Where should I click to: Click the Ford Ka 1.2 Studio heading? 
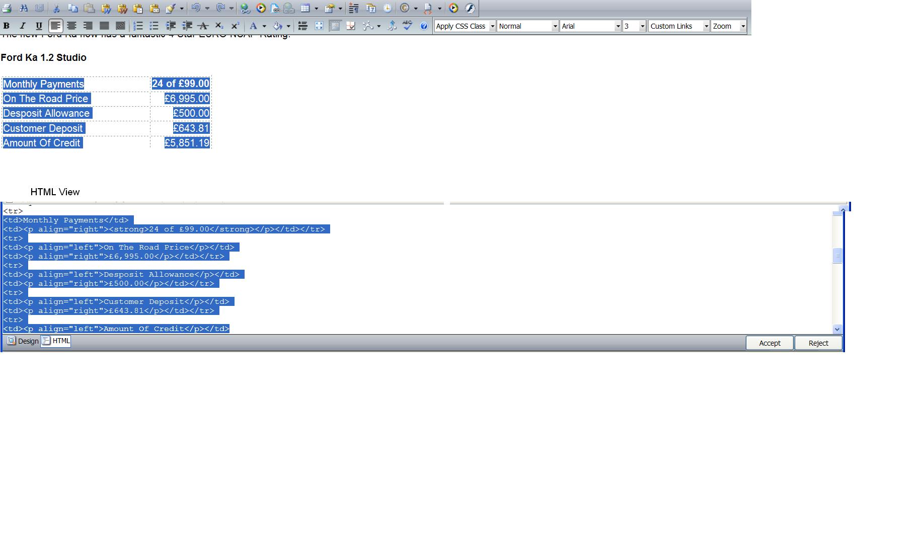tap(44, 57)
